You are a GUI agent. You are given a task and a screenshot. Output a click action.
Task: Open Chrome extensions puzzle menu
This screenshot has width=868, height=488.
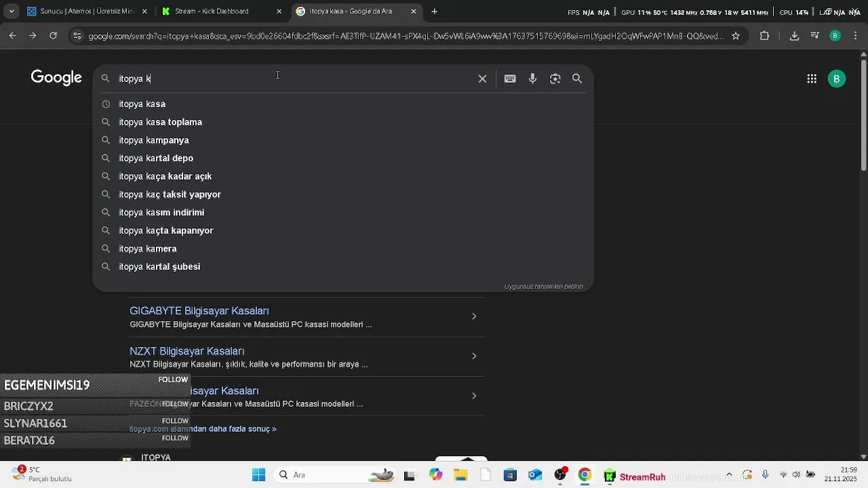(764, 36)
